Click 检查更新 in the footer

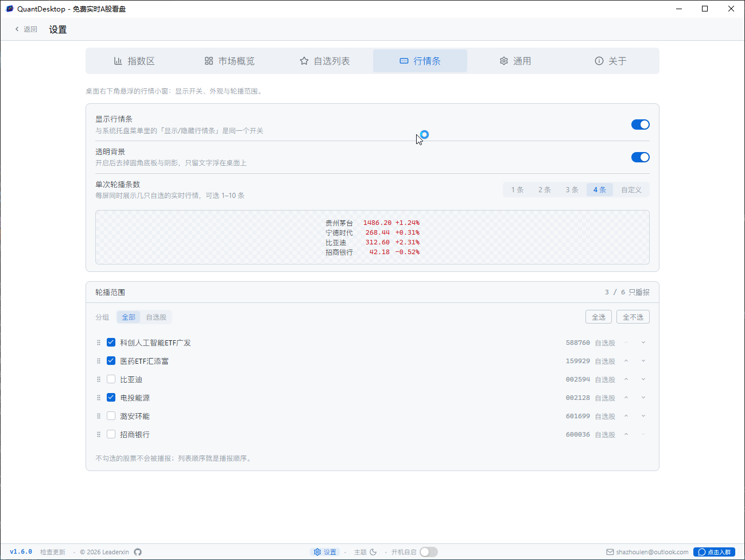point(53,552)
